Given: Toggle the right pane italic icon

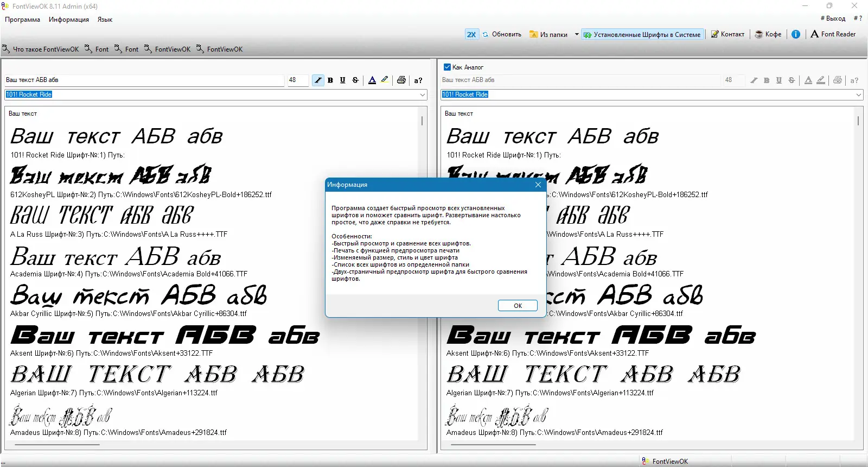Looking at the screenshot, I should coord(754,80).
